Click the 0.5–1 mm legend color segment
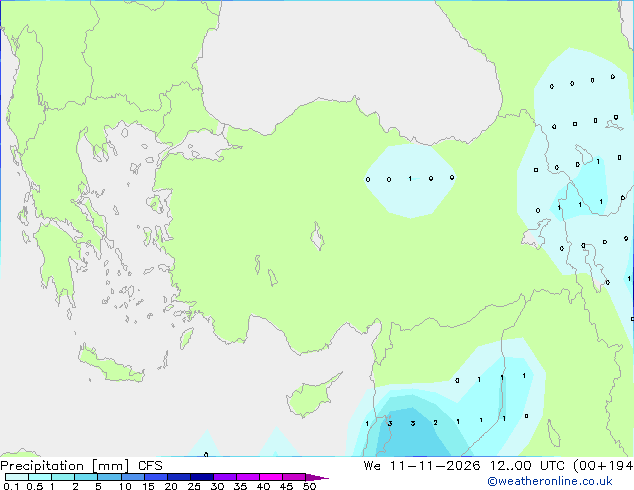This screenshot has width=634, height=490. [x=40, y=477]
